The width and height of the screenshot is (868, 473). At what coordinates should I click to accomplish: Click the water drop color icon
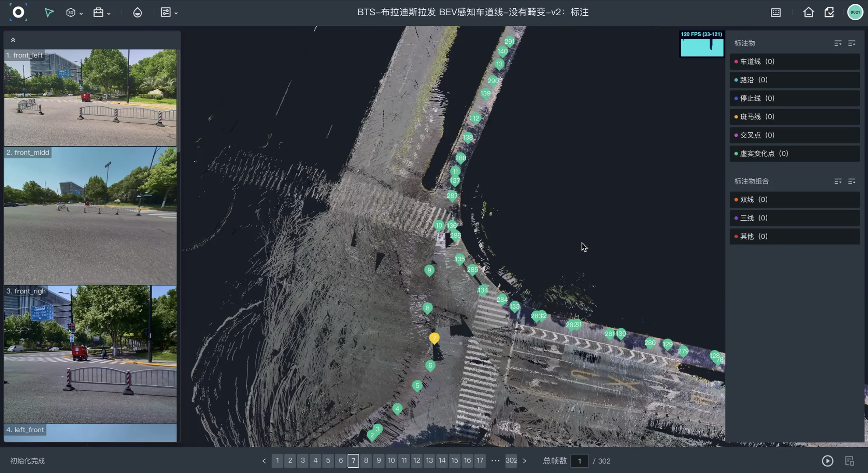click(137, 13)
